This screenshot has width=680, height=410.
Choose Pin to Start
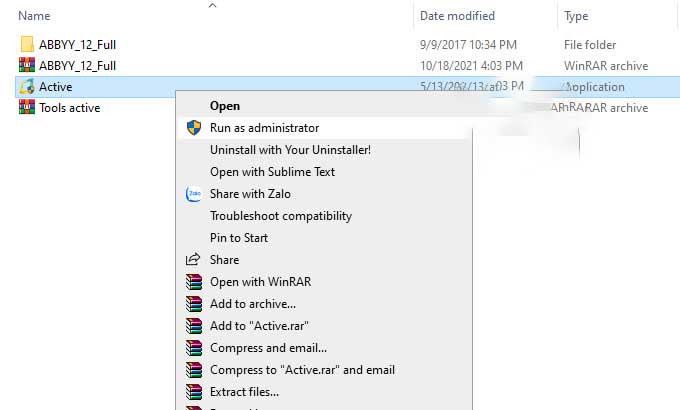click(x=239, y=238)
